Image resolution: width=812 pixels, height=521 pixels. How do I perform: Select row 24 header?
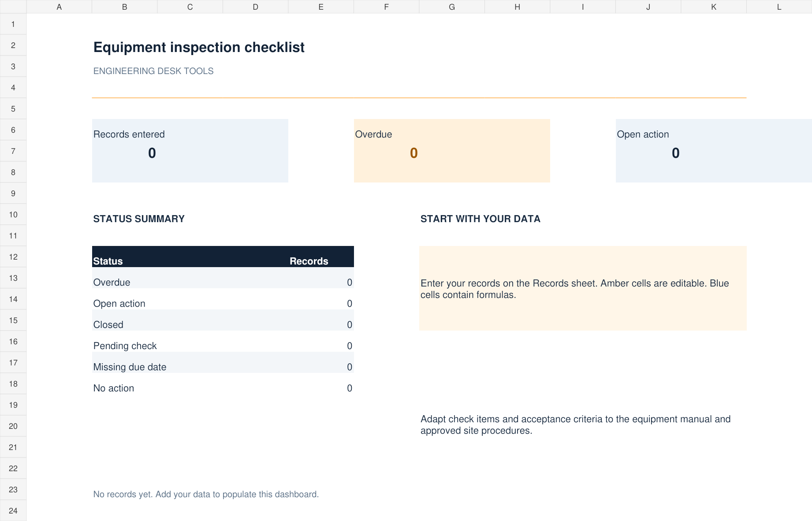13,510
